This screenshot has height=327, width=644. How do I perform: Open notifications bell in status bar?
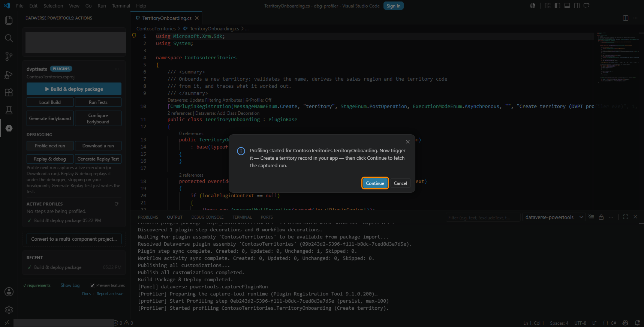637,323
